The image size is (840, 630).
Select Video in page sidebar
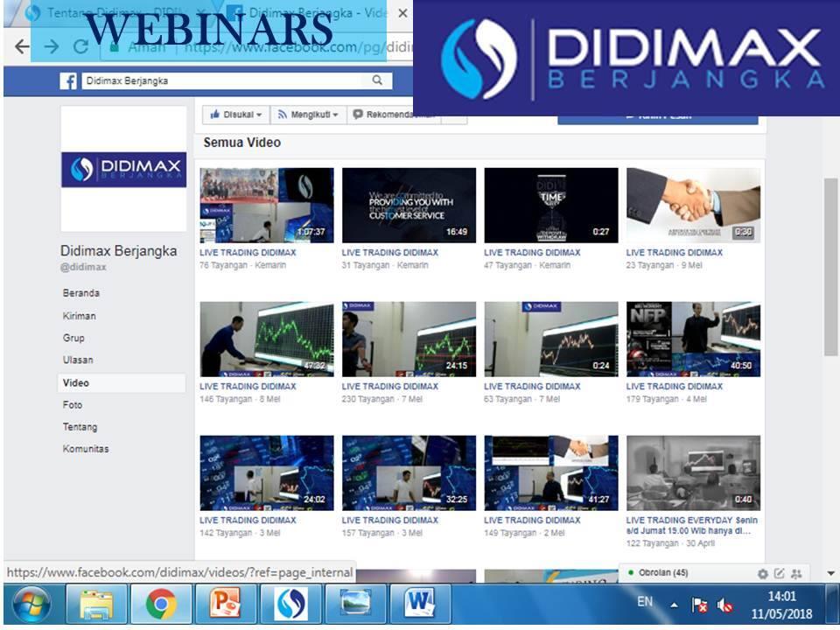[x=122, y=383]
